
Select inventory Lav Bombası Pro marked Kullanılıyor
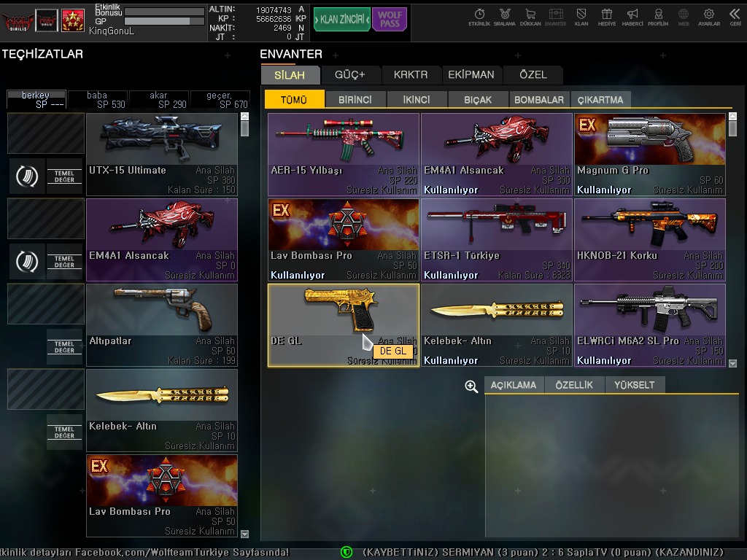344,240
